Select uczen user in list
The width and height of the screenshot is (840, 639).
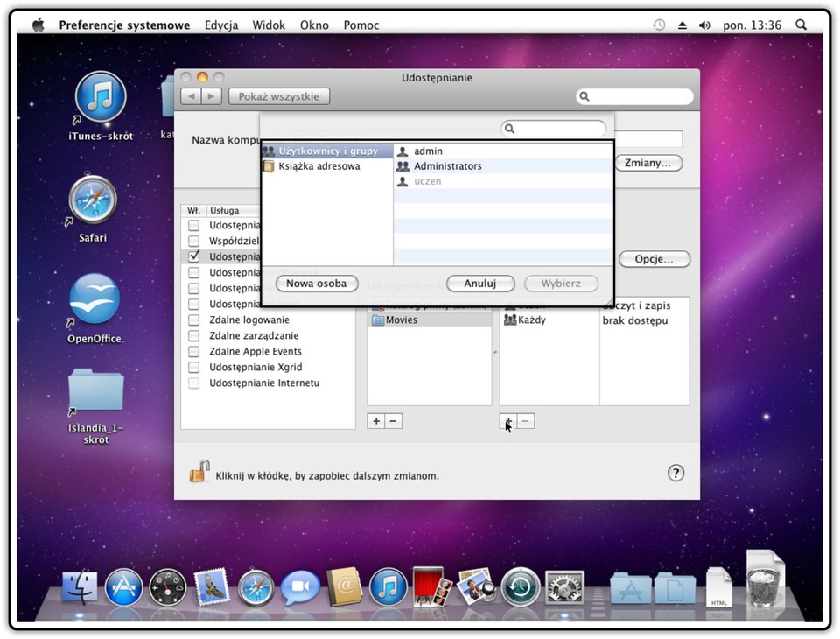click(x=503, y=181)
